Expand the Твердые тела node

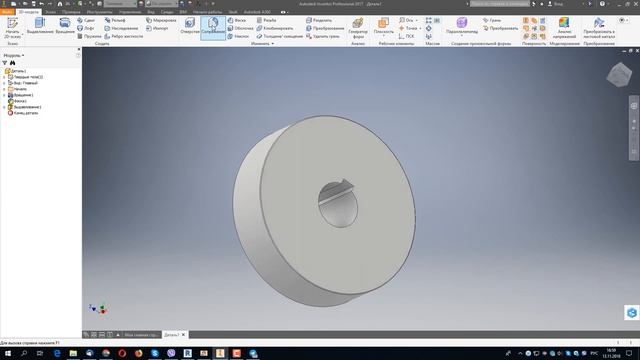coord(4,77)
